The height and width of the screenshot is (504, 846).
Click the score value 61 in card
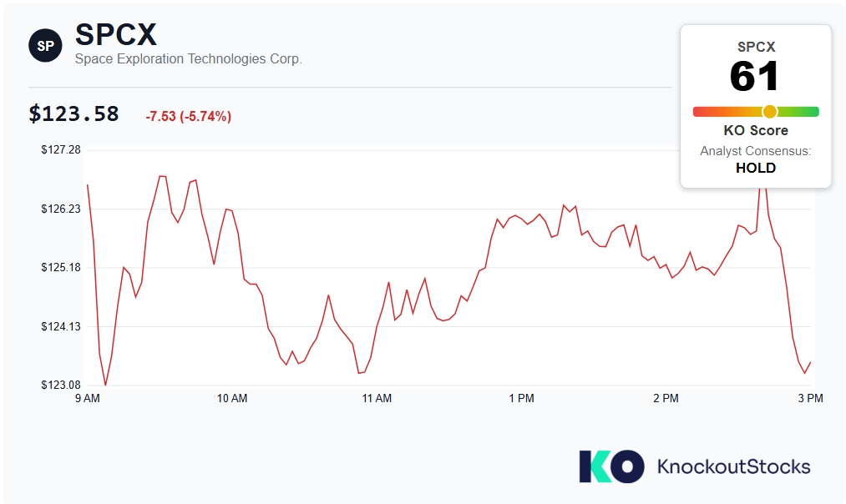click(754, 76)
